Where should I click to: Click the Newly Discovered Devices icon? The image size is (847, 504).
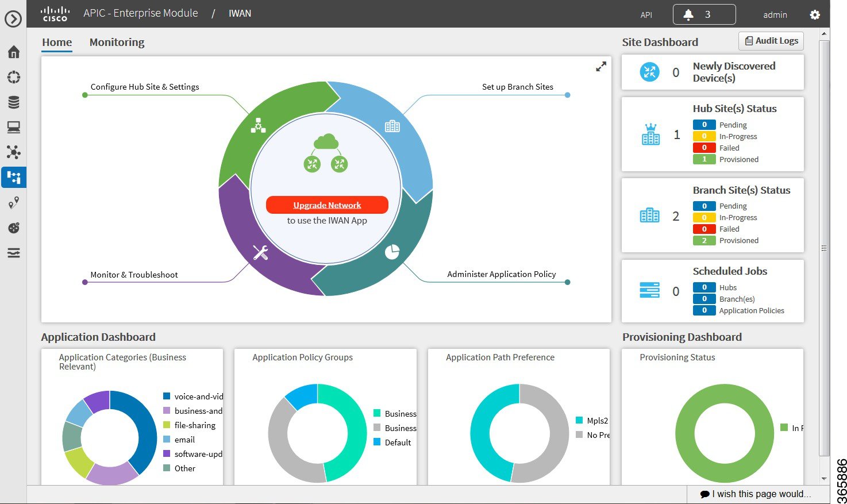point(649,72)
